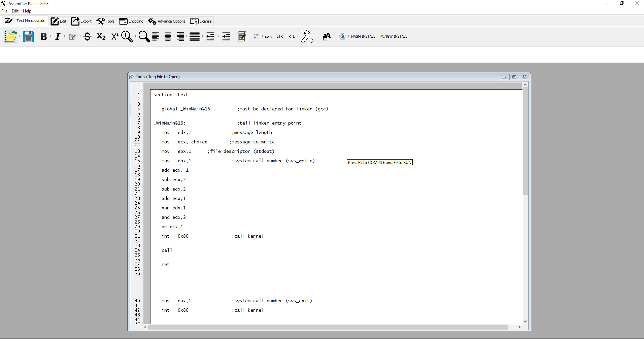Switch to the Encoding tab
Viewport: 644px width, 339px height.
131,21
